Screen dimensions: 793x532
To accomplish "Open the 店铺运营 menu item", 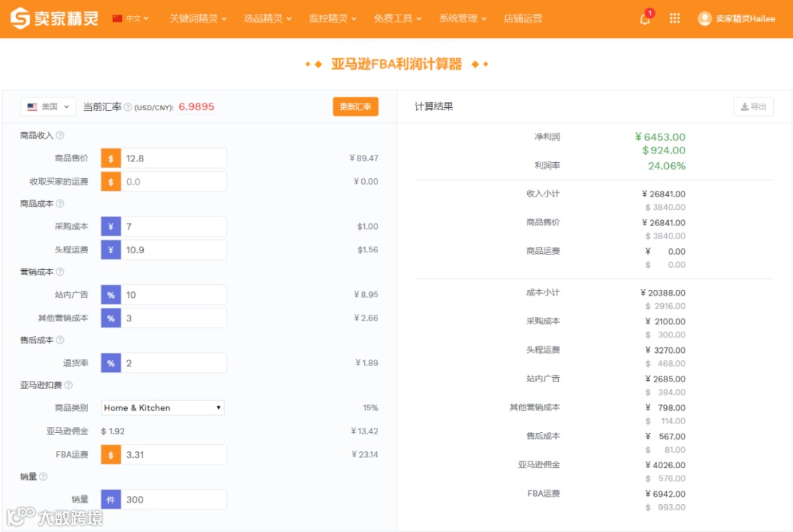I will click(523, 18).
